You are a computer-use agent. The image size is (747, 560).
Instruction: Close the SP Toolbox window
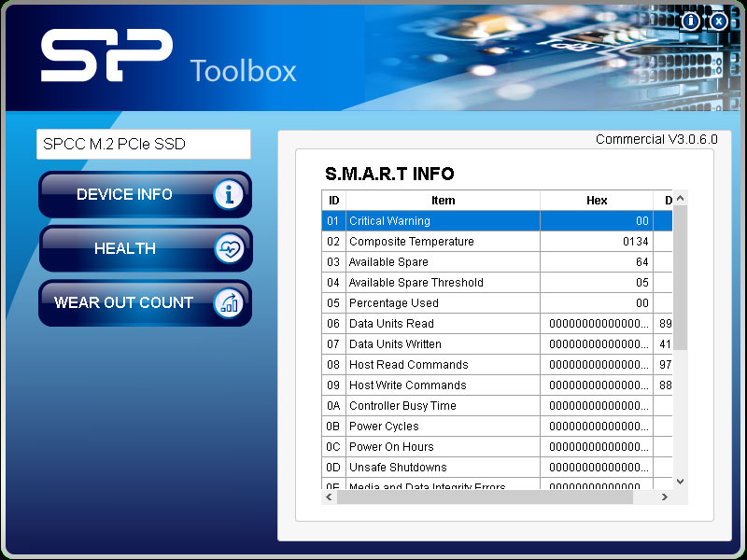click(718, 21)
